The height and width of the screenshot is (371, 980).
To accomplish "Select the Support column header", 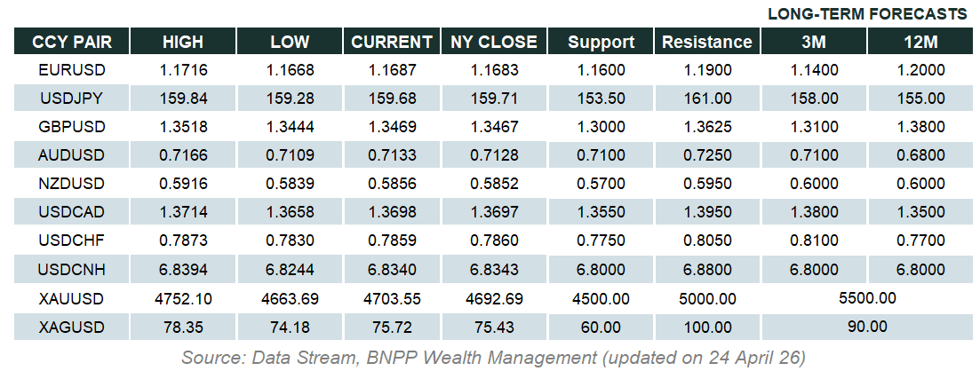I will tap(602, 42).
